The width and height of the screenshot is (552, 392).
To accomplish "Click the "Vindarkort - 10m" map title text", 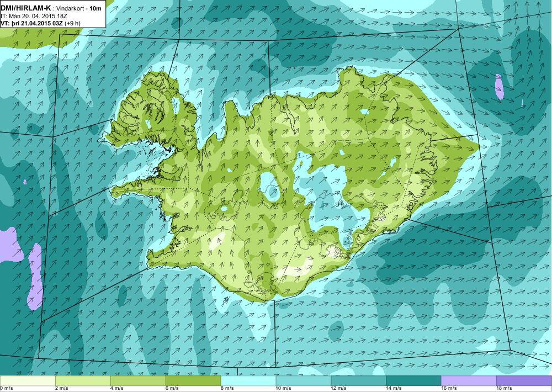I will pos(79,8).
